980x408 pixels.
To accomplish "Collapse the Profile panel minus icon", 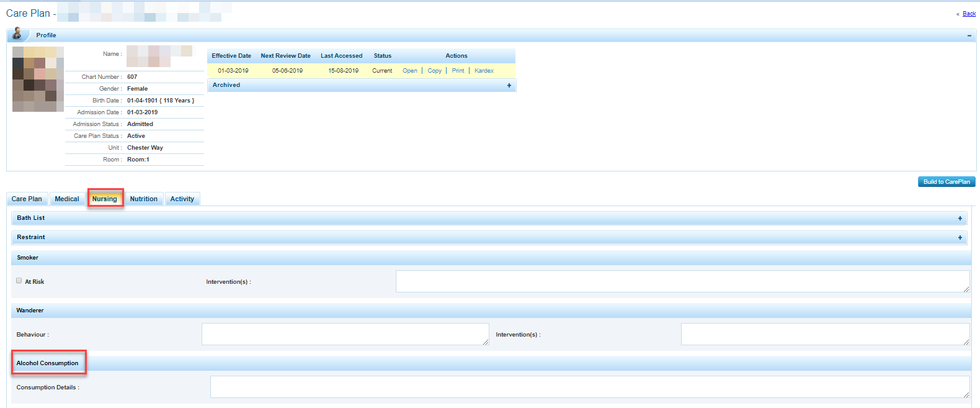I will pyautogui.click(x=969, y=35).
